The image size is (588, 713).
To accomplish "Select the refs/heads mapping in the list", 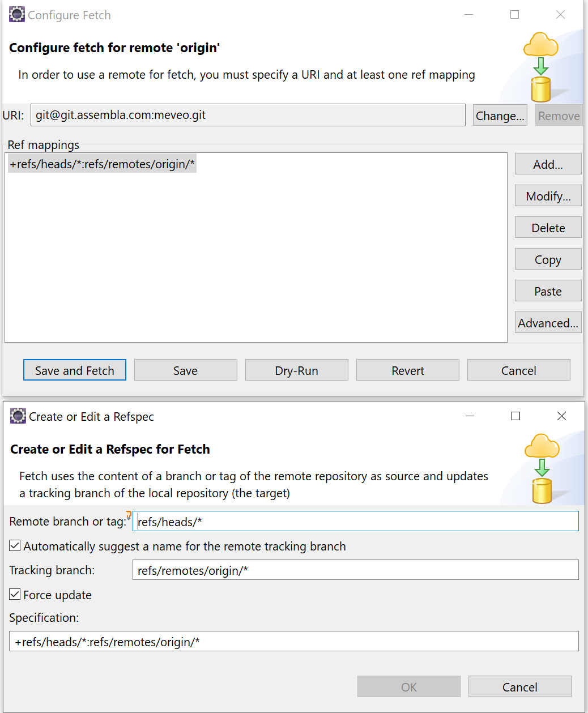I will [102, 163].
